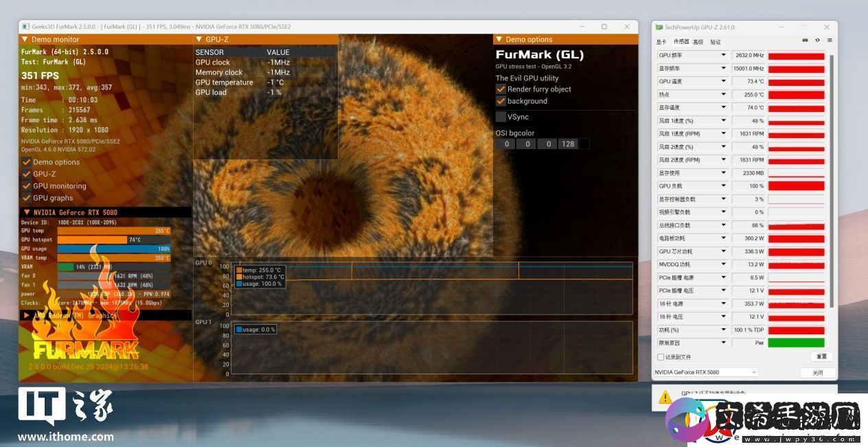Collapse the NVIDIA GeForce RTX 5080 section
Screen dimensions: 868x447
[x=27, y=212]
